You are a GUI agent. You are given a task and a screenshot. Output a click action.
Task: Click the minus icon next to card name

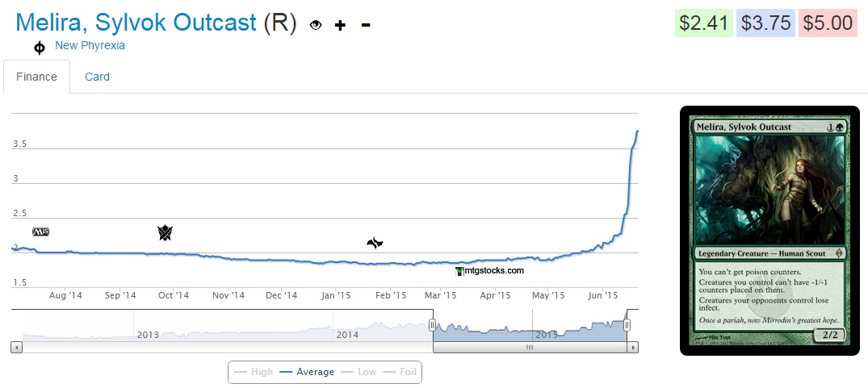point(366,25)
